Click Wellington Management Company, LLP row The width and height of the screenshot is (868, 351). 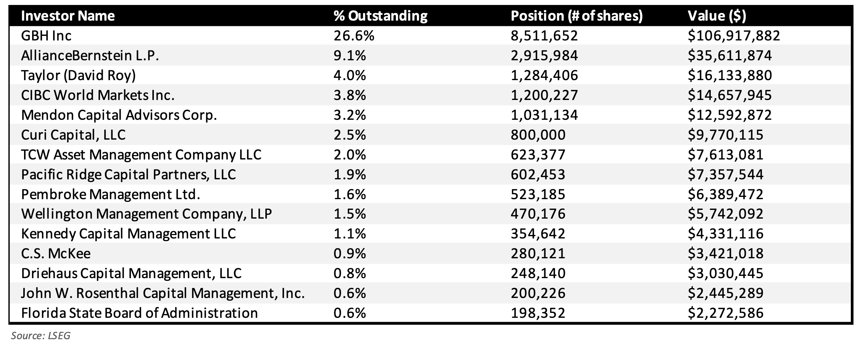pos(431,214)
